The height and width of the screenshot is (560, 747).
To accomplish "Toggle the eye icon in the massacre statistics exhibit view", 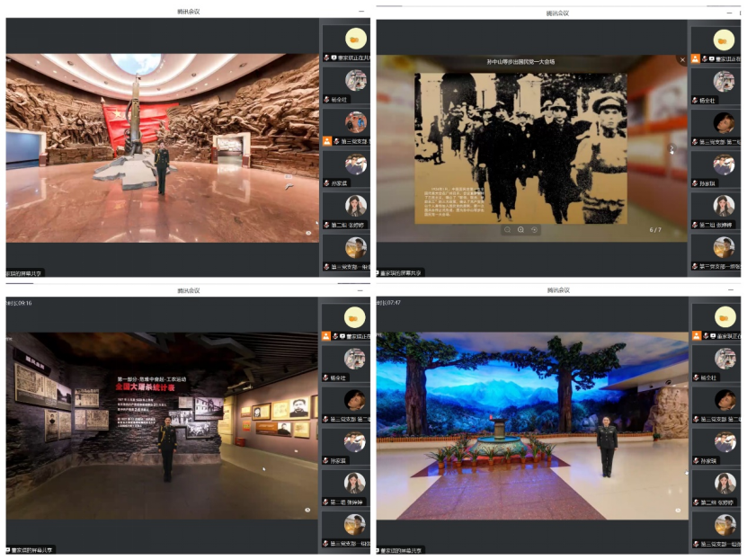I will [307, 510].
